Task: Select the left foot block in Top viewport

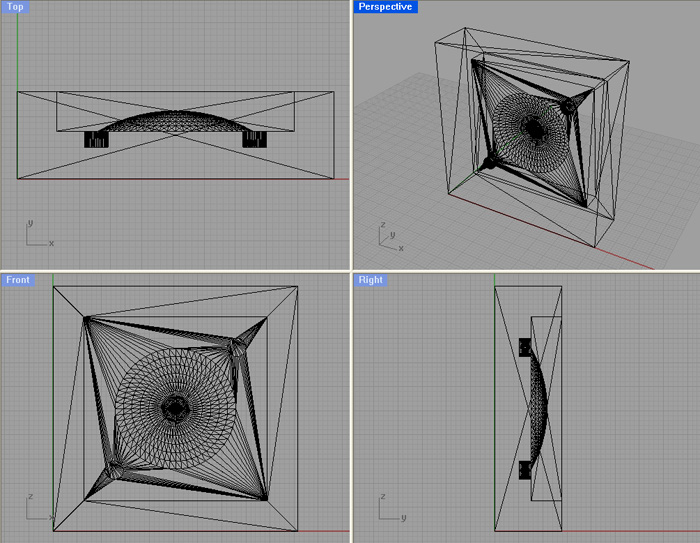Action: click(x=96, y=140)
